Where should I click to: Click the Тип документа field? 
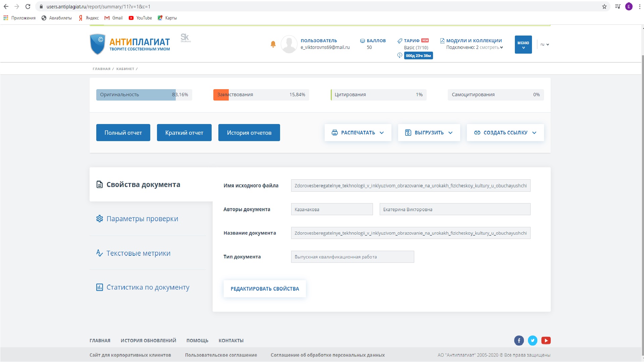click(x=352, y=257)
